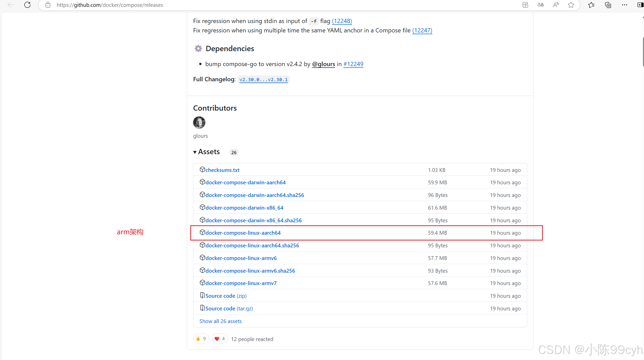Expand to show all 26 assets
644x360 pixels.
[x=220, y=321]
